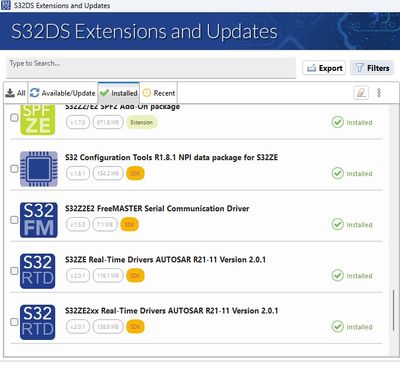Open the Recent tab
Viewport: 400px width, 385px height.
pyautogui.click(x=159, y=93)
